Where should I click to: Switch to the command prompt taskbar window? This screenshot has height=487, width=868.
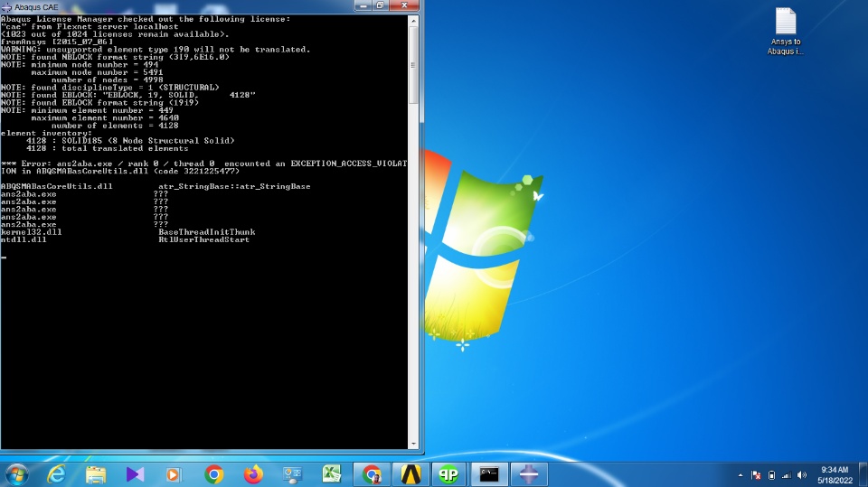pos(489,474)
